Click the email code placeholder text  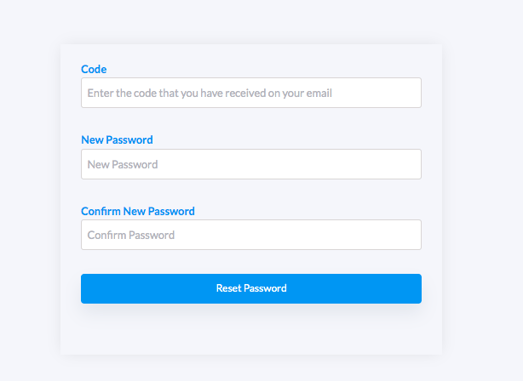point(209,93)
